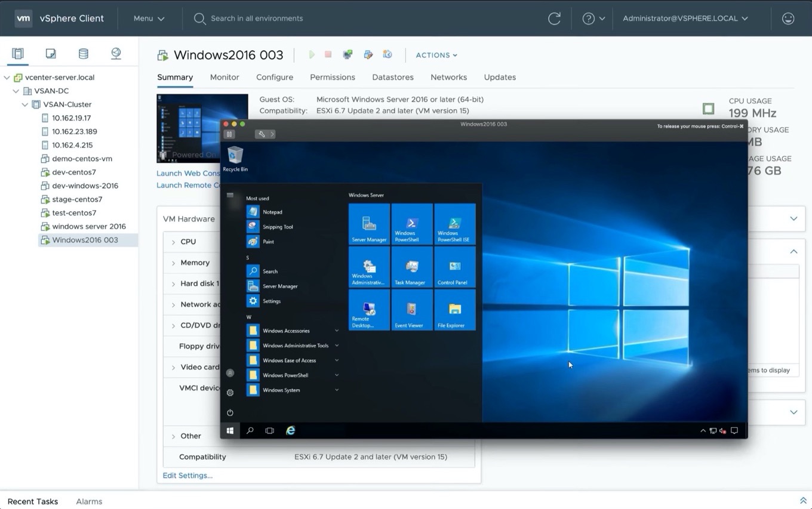Click the refresh icon in top bar
The width and height of the screenshot is (812, 509).
554,18
